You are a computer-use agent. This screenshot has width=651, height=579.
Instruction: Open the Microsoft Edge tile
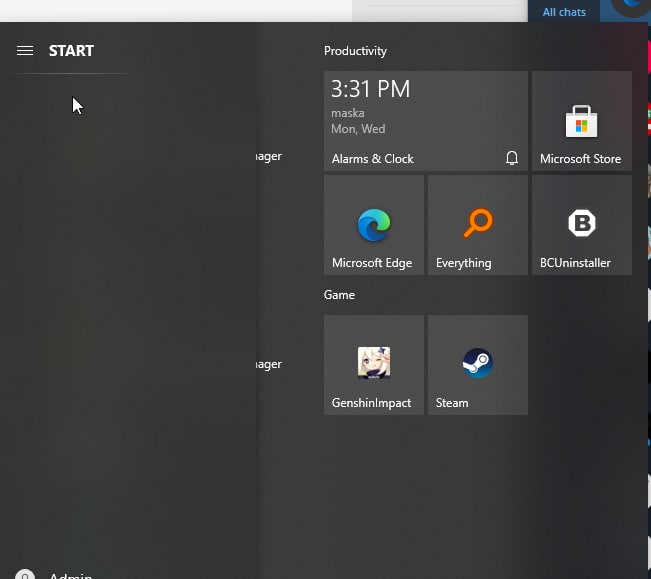point(374,225)
